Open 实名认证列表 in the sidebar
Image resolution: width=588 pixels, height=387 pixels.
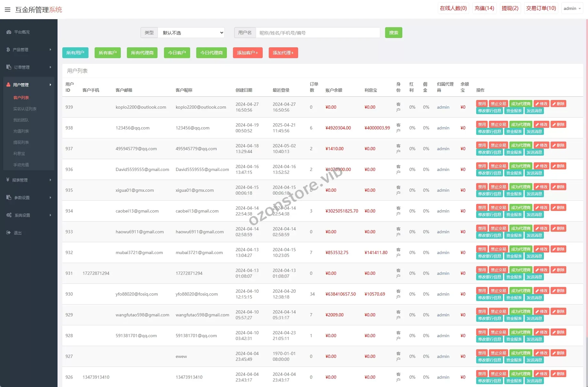[x=25, y=109]
